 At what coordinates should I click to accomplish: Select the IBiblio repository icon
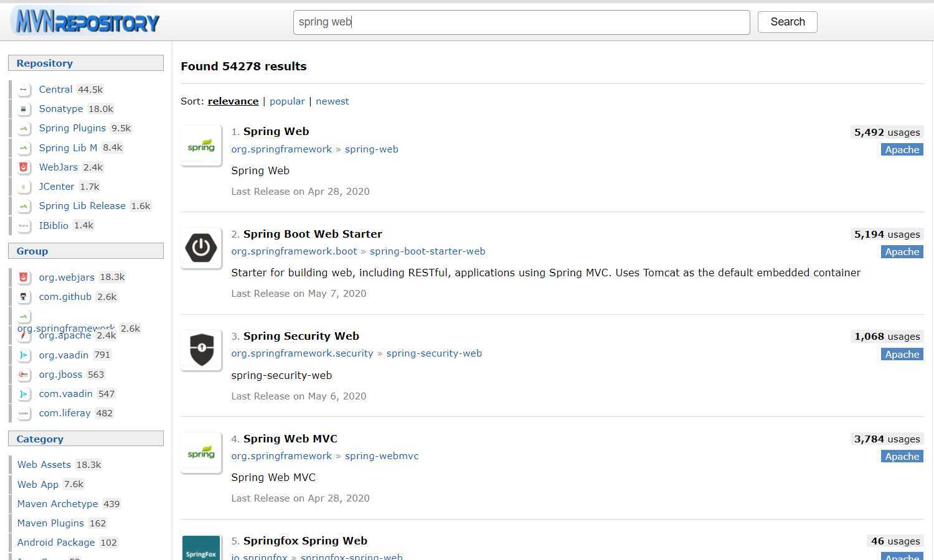click(24, 226)
